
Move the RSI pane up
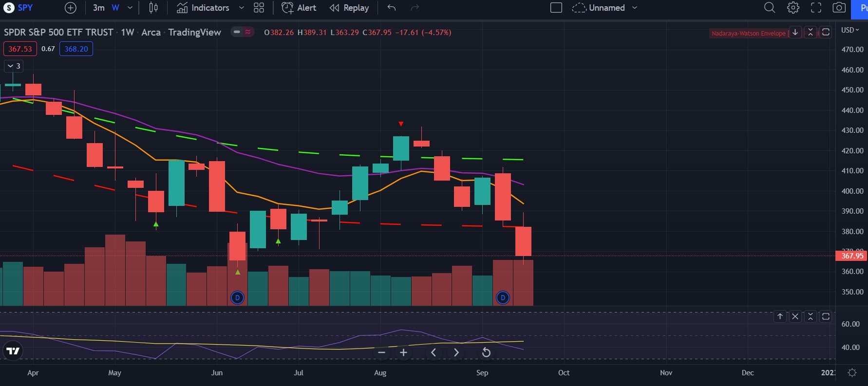pyautogui.click(x=780, y=316)
